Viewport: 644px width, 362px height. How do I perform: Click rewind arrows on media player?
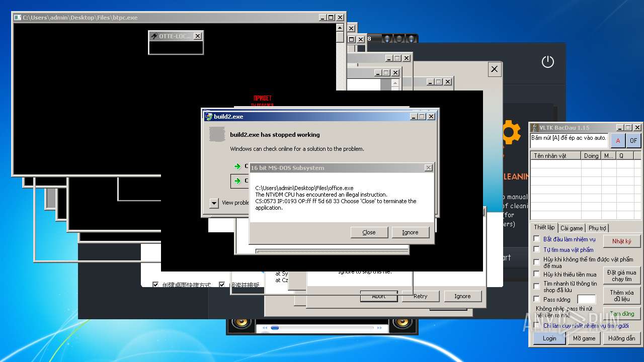264,328
